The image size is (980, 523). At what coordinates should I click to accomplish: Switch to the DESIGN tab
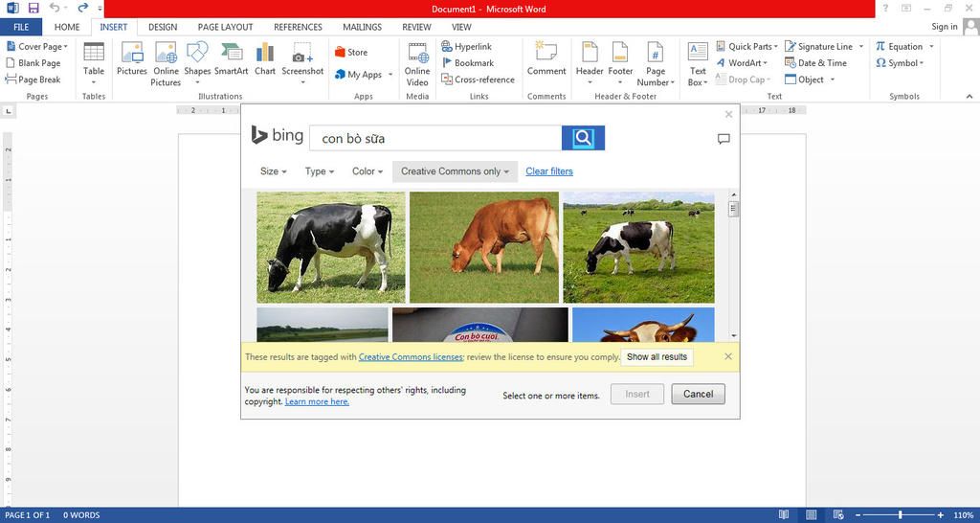click(163, 27)
